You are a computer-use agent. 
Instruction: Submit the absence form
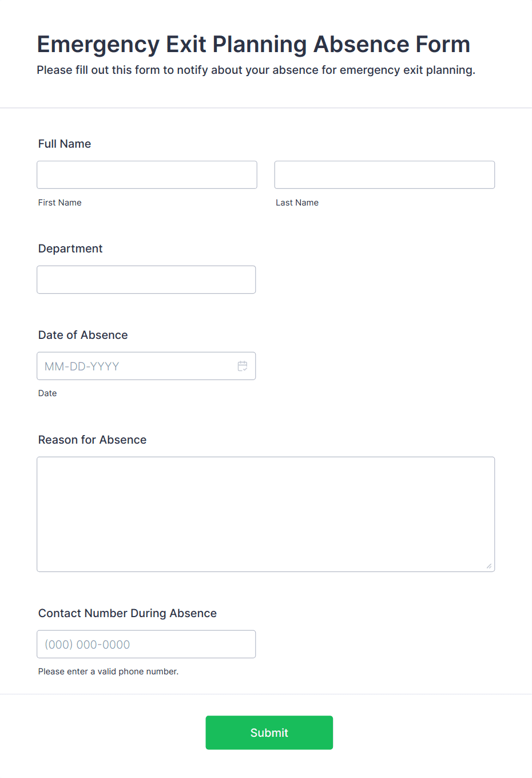269,732
